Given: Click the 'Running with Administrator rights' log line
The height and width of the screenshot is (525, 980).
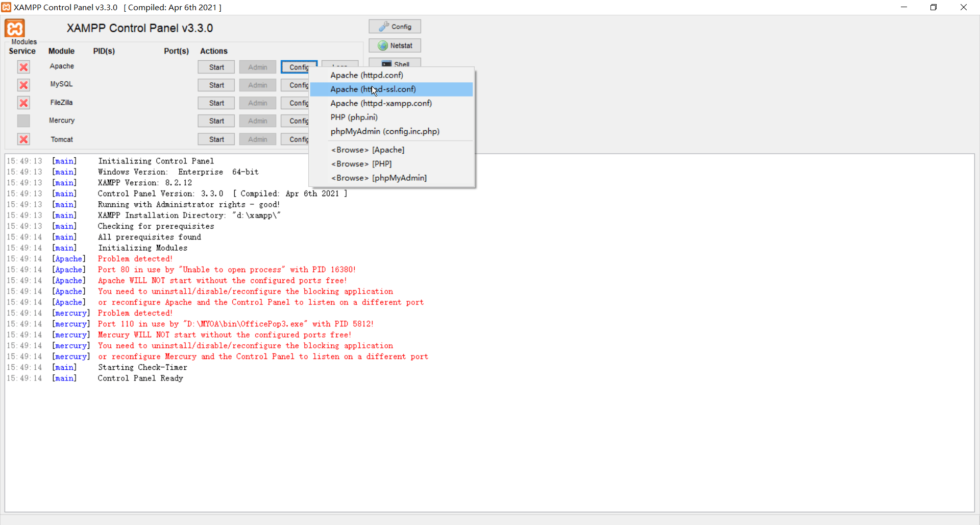Looking at the screenshot, I should [x=189, y=205].
